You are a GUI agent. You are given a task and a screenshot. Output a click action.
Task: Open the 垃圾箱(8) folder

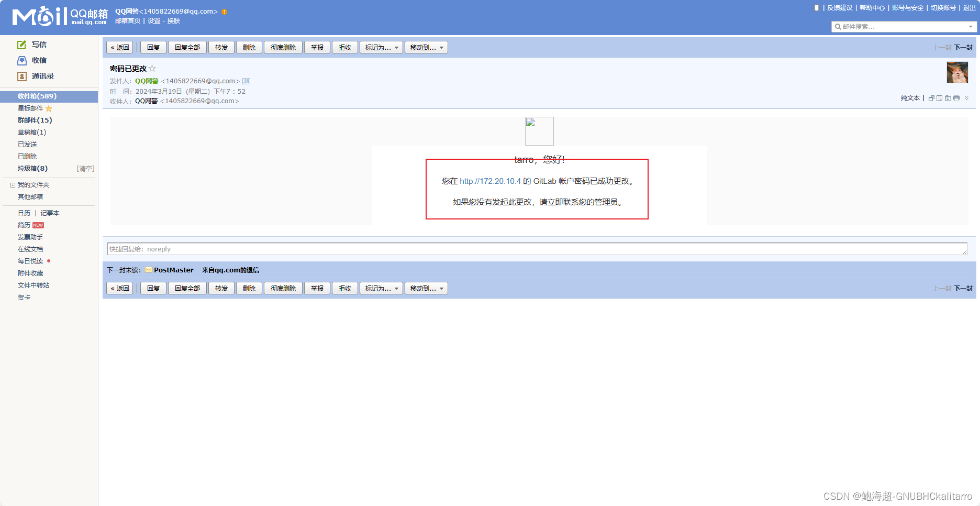32,169
